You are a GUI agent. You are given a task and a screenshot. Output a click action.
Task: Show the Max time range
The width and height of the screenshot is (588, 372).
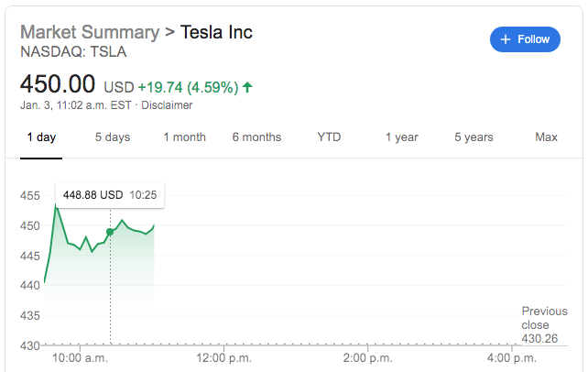(546, 137)
